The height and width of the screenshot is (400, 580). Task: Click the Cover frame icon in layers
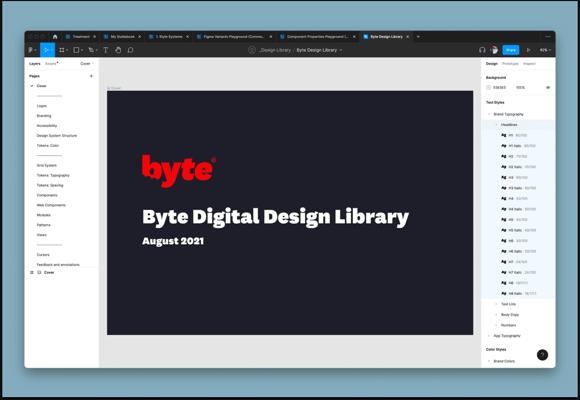click(x=39, y=272)
